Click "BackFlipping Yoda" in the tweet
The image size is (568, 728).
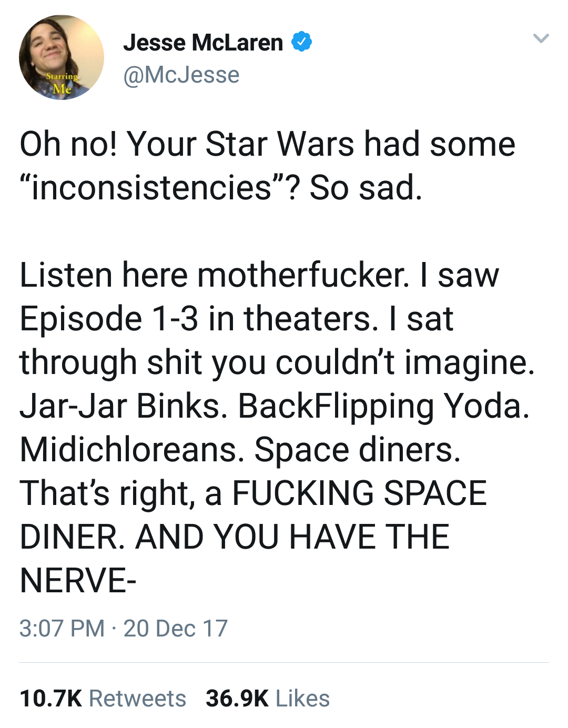click(x=383, y=406)
